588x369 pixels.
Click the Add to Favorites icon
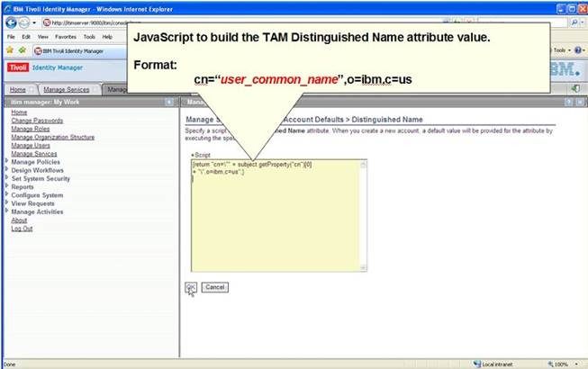pos(23,50)
